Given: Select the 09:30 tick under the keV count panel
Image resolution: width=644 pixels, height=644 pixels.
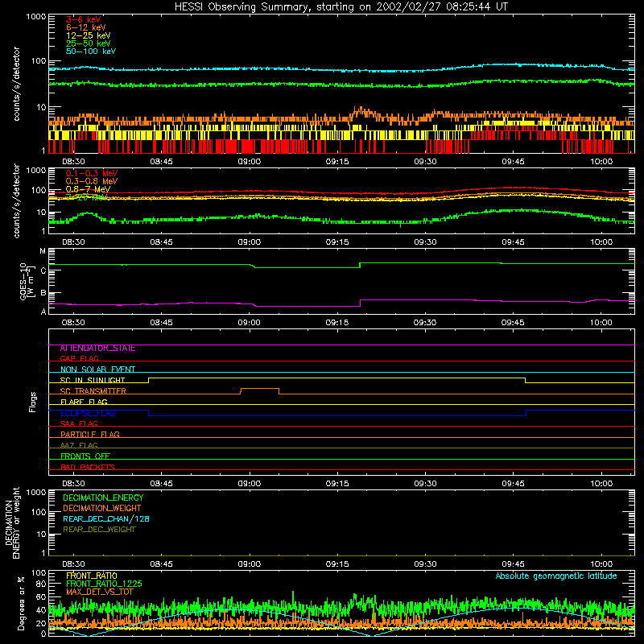Looking at the screenshot, I should tap(425, 162).
